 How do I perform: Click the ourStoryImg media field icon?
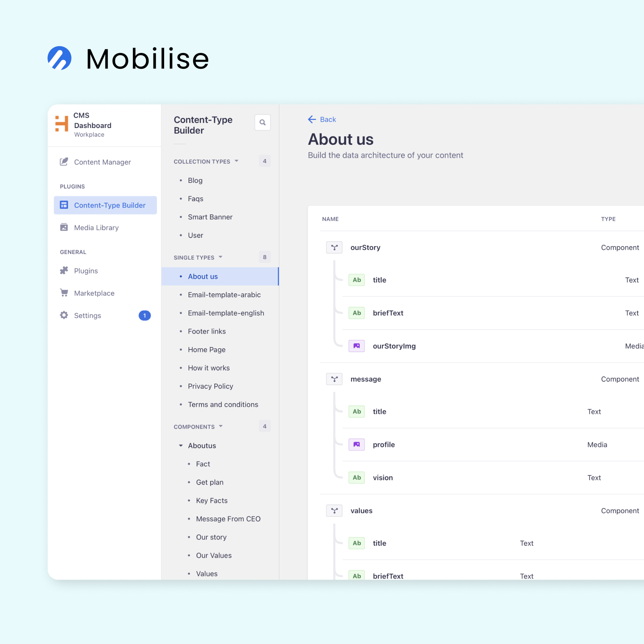(x=357, y=346)
